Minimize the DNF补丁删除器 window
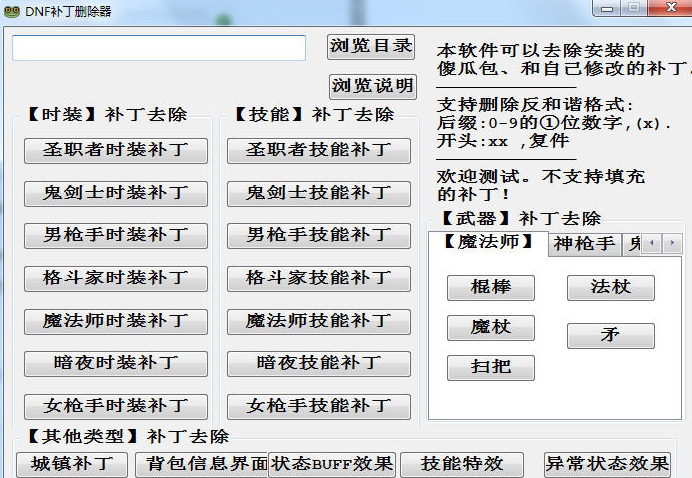 [x=607, y=8]
